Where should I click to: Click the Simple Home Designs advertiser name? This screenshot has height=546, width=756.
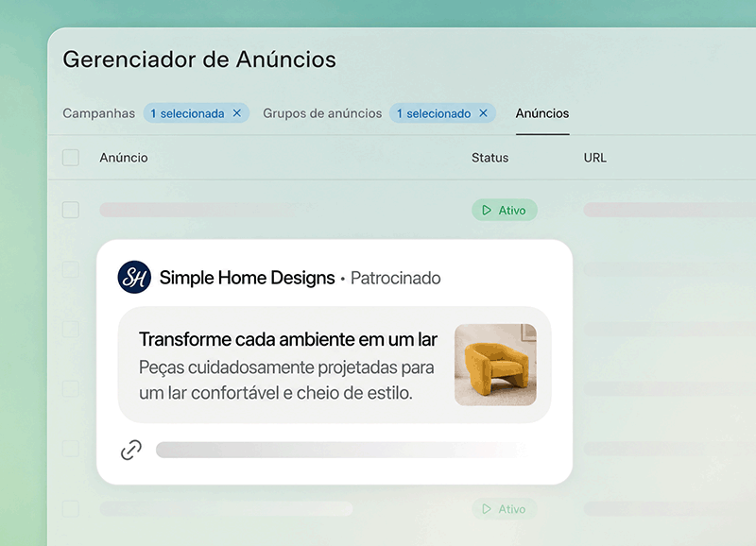tap(247, 278)
